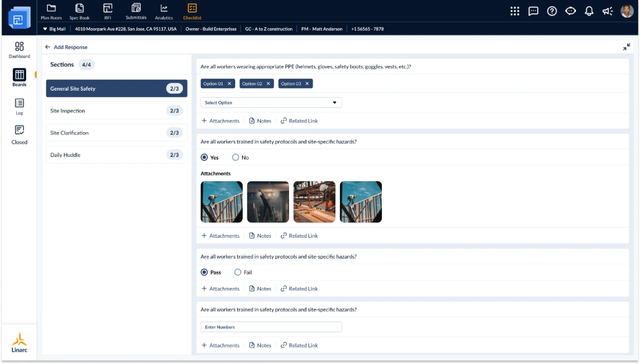Open the RFI module
The height and width of the screenshot is (364, 640).
point(108,11)
